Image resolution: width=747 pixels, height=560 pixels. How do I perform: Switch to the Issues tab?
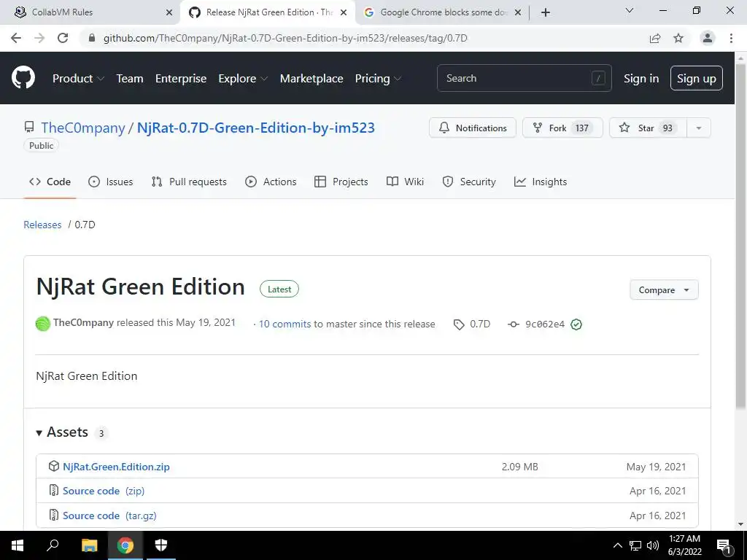[111, 182]
